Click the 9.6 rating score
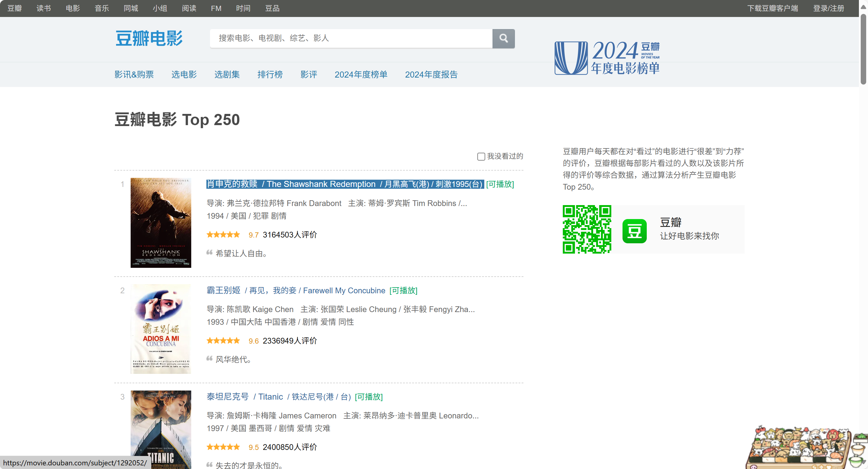The height and width of the screenshot is (469, 868). click(253, 341)
